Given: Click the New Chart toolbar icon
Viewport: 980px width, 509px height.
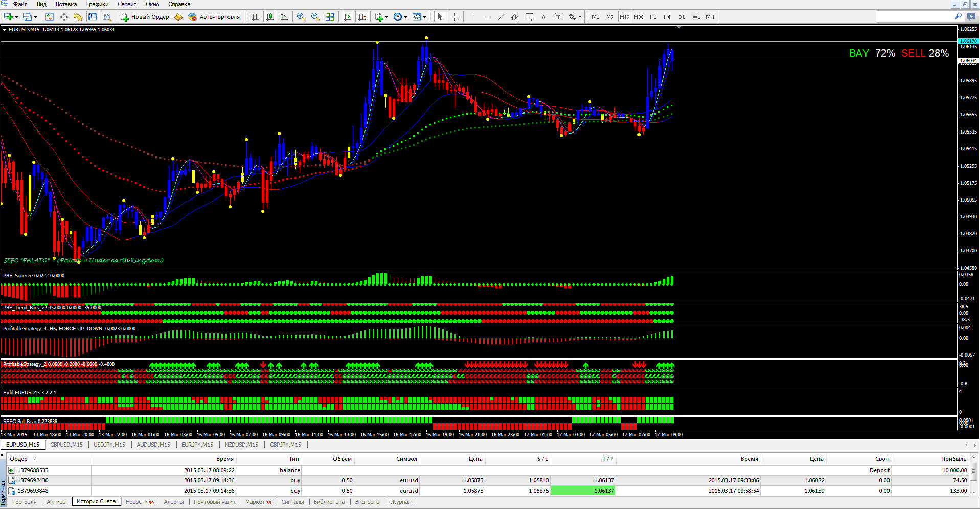Looking at the screenshot, I should coord(8,17).
